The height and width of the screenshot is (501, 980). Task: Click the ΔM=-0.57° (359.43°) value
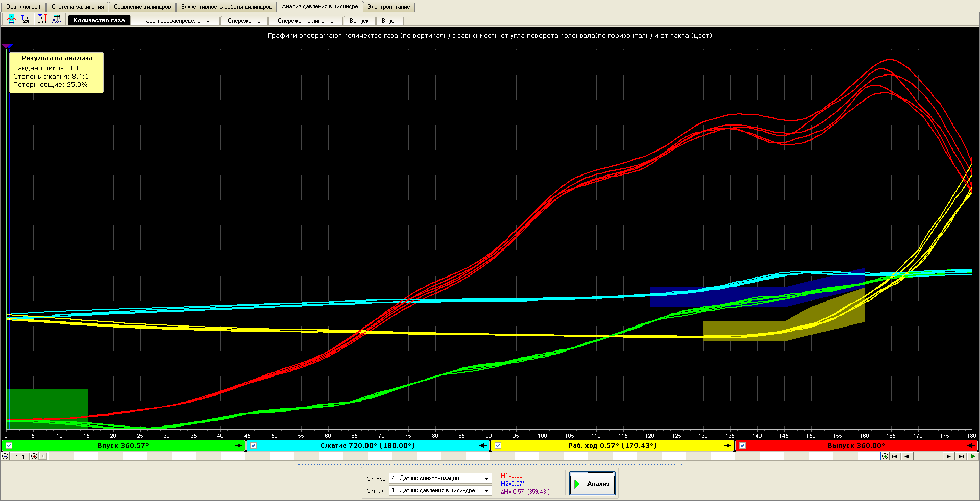[x=525, y=492]
